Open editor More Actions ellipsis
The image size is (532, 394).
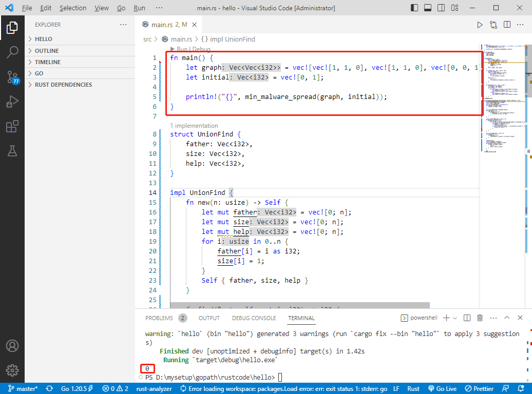(x=520, y=25)
